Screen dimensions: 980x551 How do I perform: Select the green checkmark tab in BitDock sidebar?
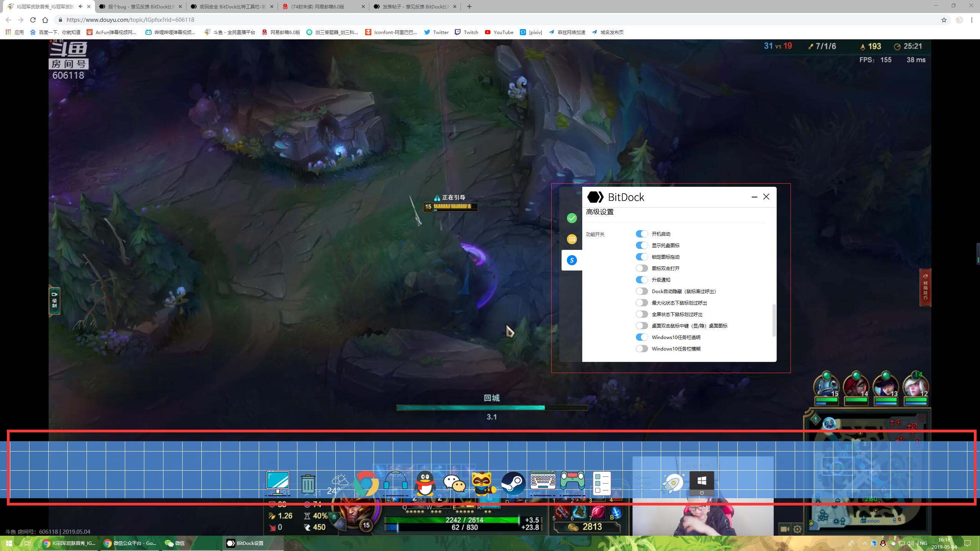point(572,218)
